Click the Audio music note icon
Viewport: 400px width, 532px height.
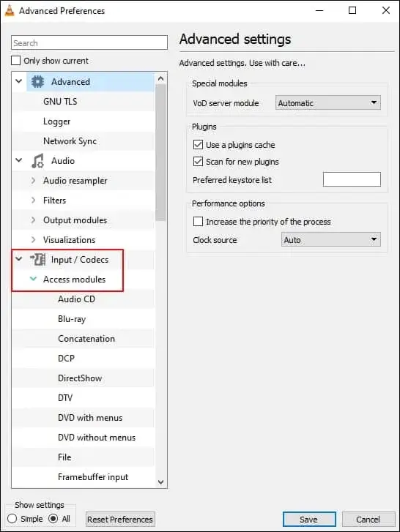click(x=37, y=161)
